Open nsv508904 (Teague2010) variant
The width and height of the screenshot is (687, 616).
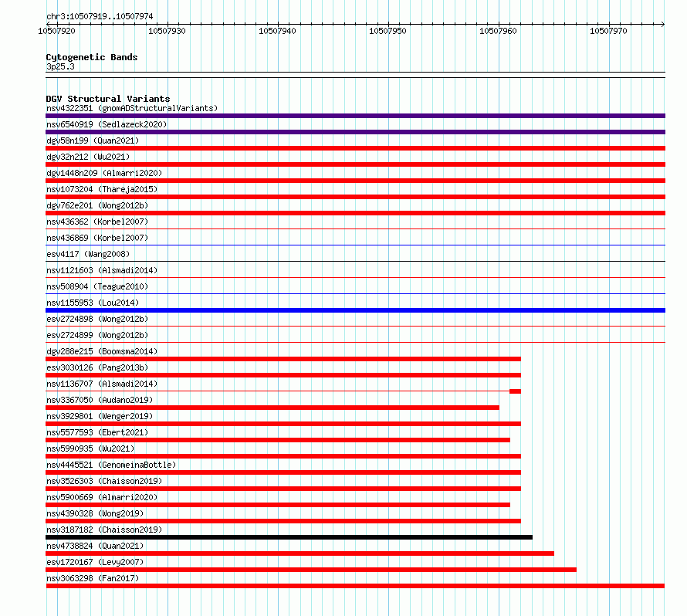tap(97, 286)
